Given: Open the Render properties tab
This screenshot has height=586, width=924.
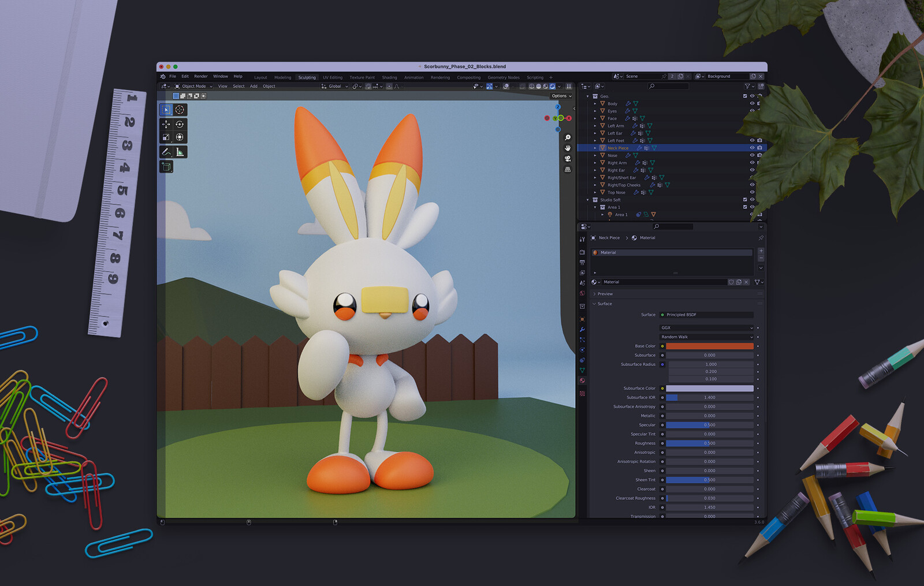Looking at the screenshot, I should tap(582, 252).
